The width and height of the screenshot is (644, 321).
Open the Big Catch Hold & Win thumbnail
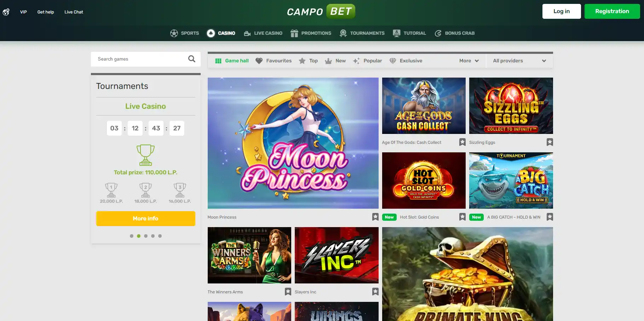coord(511,180)
